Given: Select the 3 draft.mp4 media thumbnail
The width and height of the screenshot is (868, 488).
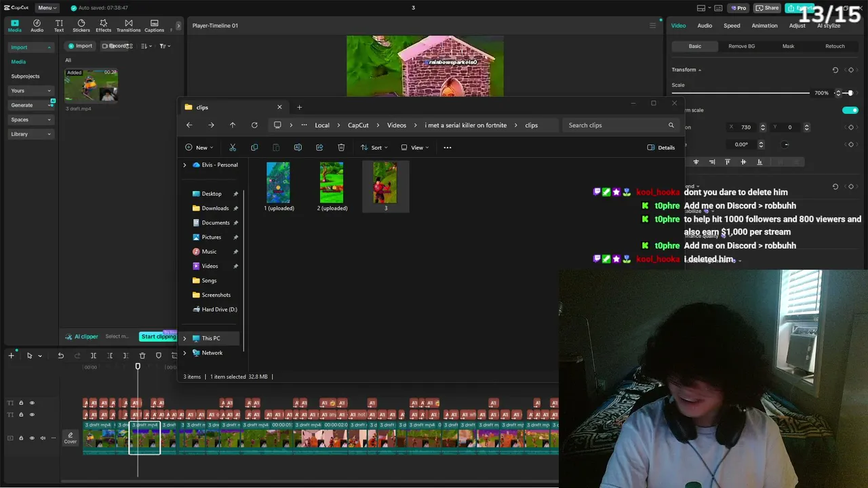Looking at the screenshot, I should click(91, 85).
